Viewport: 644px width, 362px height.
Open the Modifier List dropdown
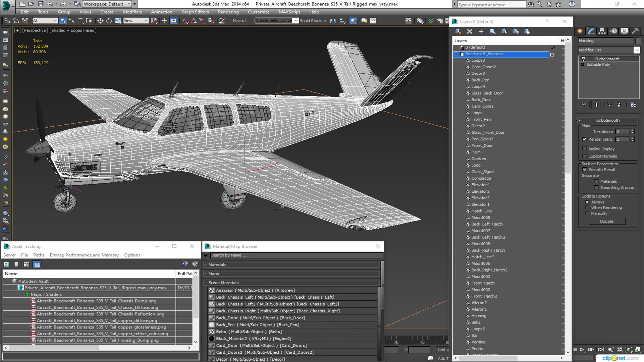pyautogui.click(x=637, y=50)
